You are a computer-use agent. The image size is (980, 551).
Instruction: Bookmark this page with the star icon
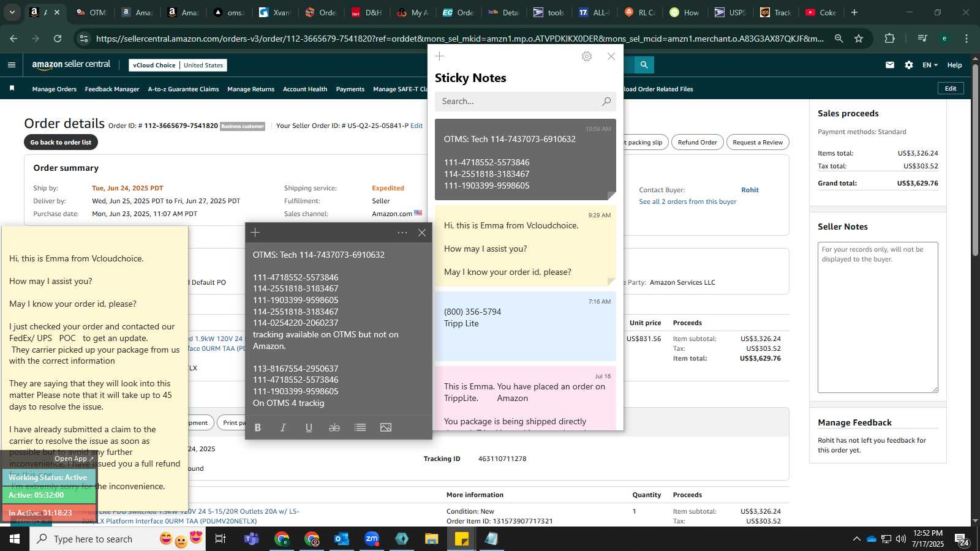pyautogui.click(x=859, y=39)
